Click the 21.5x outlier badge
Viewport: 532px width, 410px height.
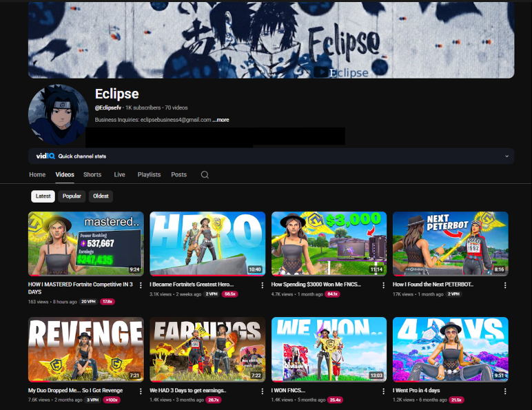point(456,400)
